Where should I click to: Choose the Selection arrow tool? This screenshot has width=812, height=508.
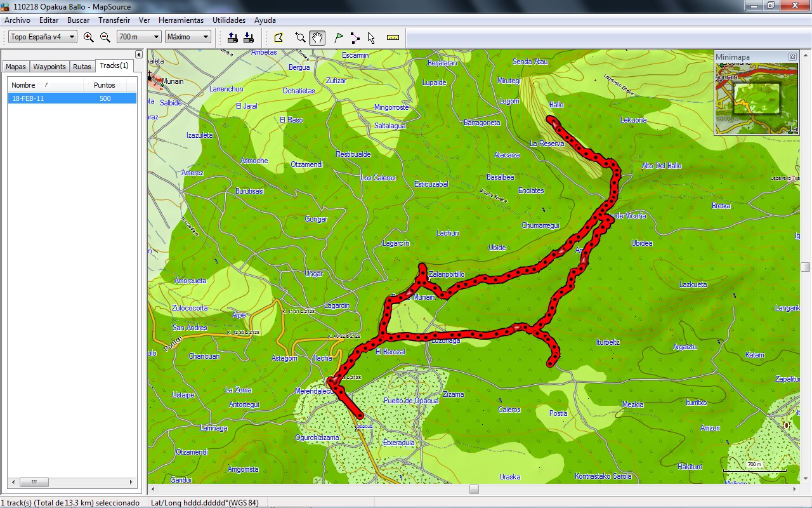pyautogui.click(x=371, y=37)
